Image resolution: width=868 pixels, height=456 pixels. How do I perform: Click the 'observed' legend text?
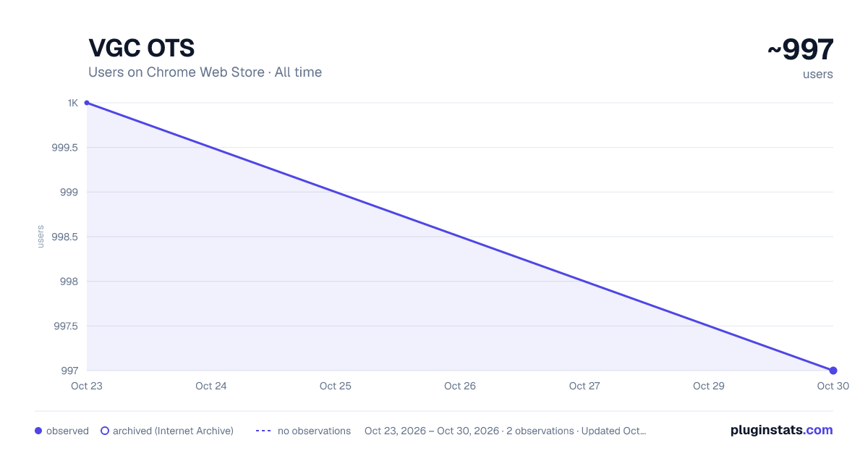pos(67,431)
